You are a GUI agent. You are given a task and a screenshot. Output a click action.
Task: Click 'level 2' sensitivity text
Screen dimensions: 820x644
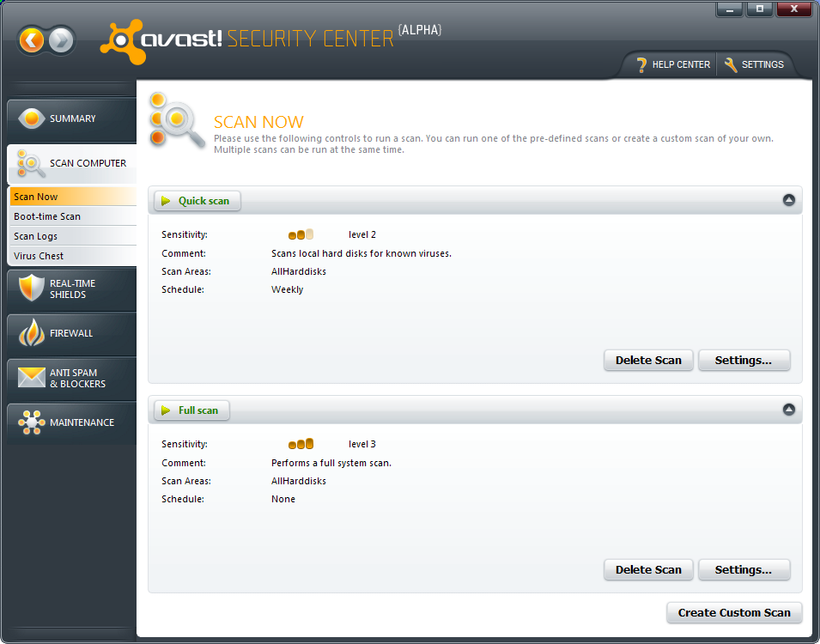coord(361,235)
